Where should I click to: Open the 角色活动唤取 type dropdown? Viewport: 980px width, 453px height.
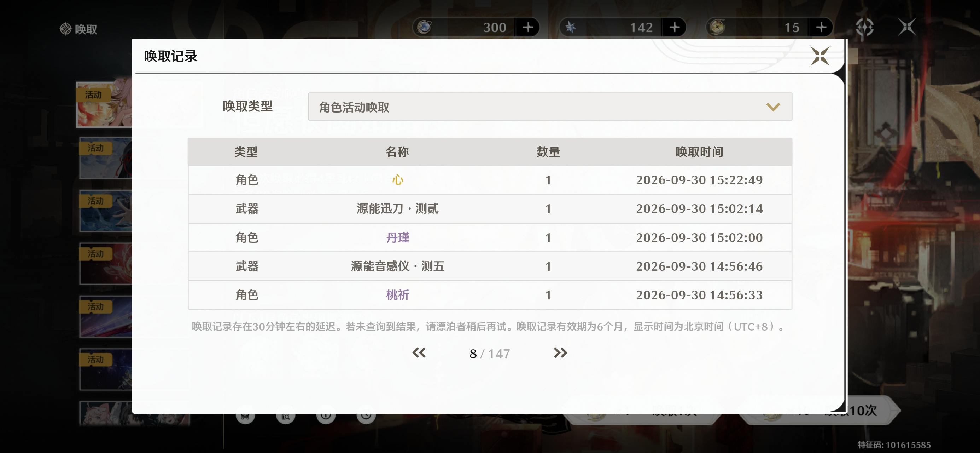coord(550,107)
